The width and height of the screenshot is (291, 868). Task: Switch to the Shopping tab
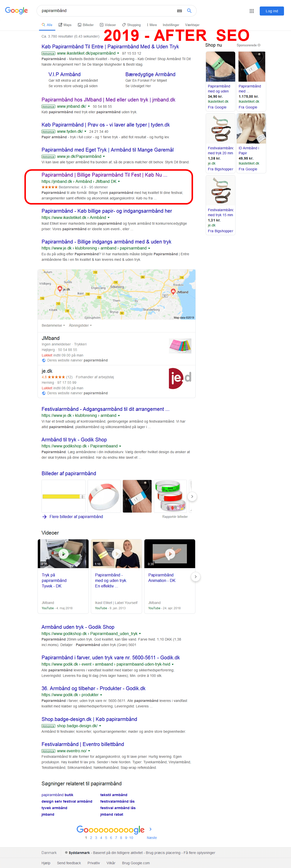click(131, 25)
